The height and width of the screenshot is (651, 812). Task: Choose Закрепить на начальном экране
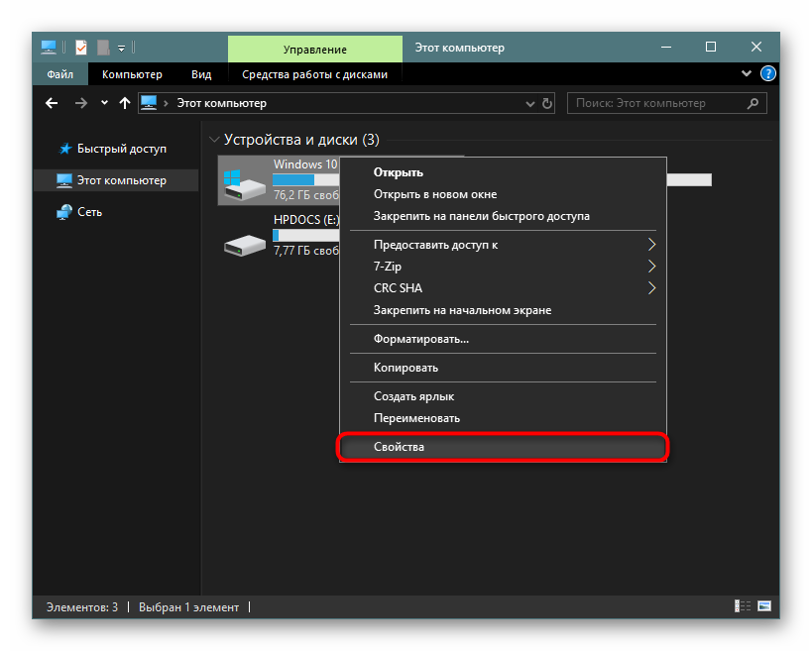[x=503, y=310]
